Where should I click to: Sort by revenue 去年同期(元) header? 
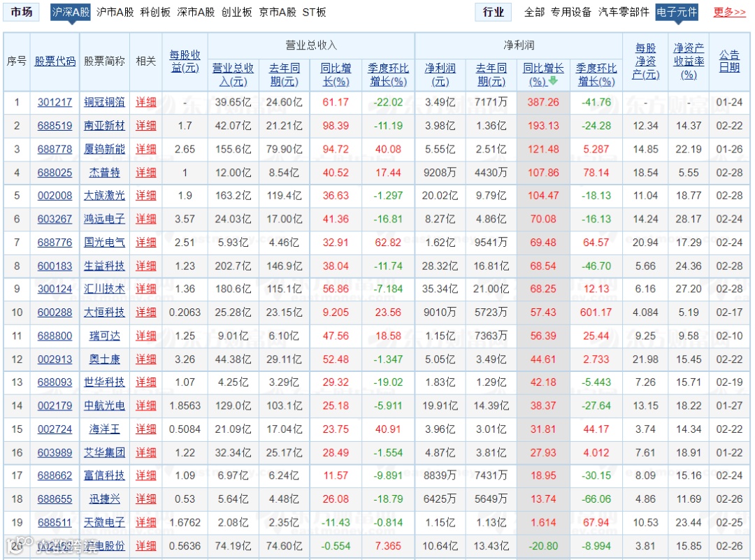point(284,75)
